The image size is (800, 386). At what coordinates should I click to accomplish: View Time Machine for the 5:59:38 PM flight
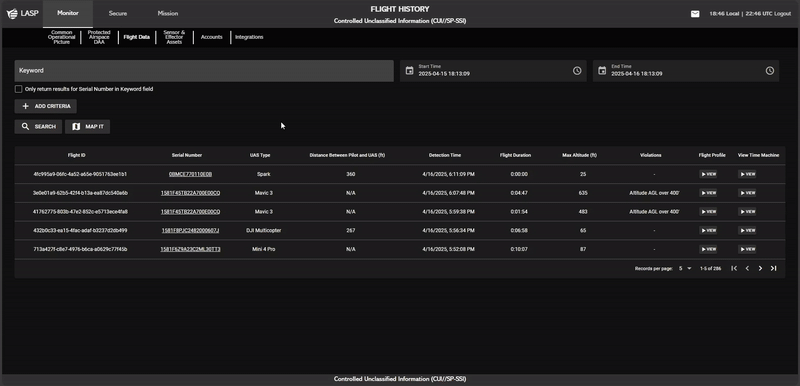point(747,212)
